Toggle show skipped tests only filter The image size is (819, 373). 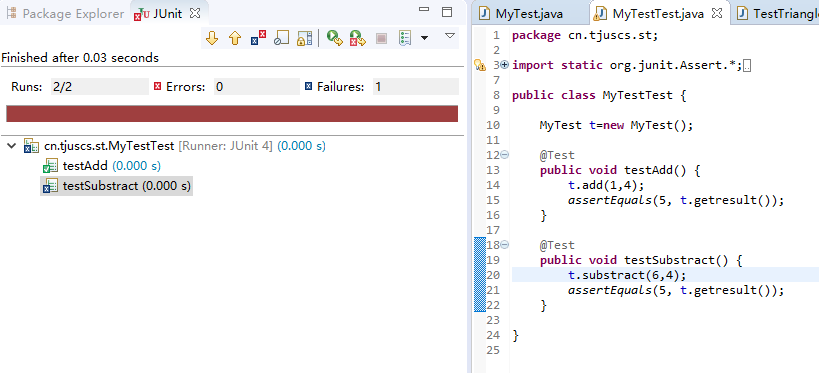[x=282, y=38]
